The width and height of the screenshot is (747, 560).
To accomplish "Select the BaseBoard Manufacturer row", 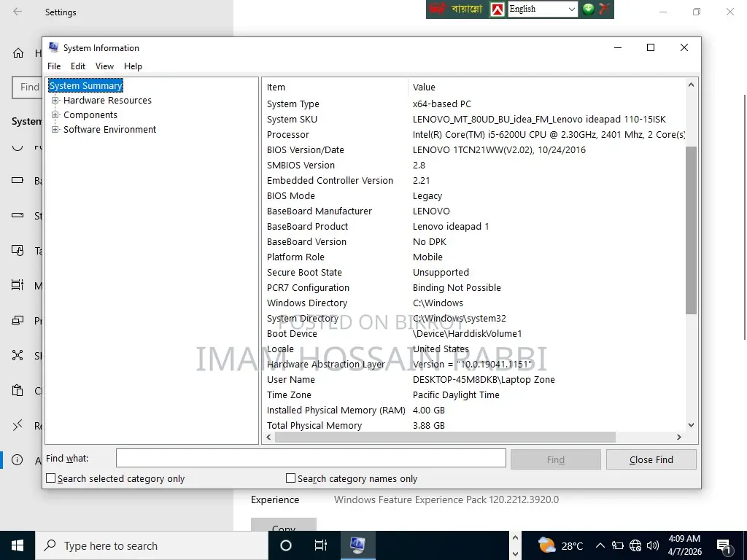I will coord(474,211).
